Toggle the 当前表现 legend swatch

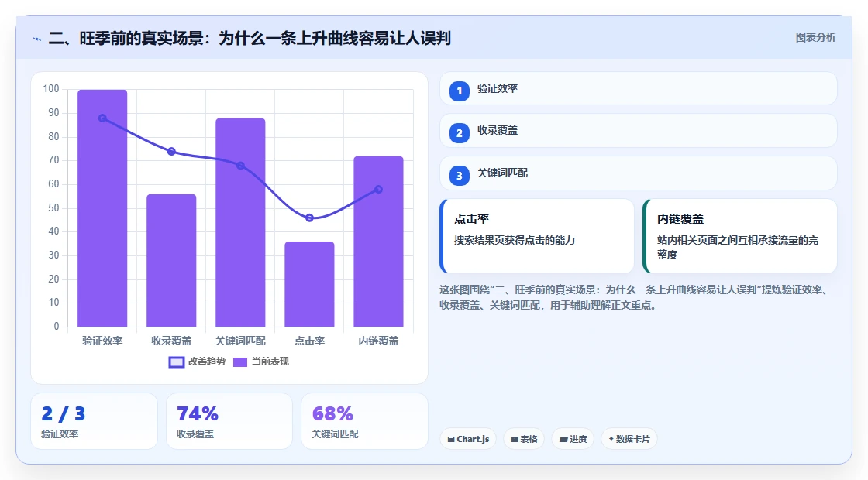tap(239, 362)
